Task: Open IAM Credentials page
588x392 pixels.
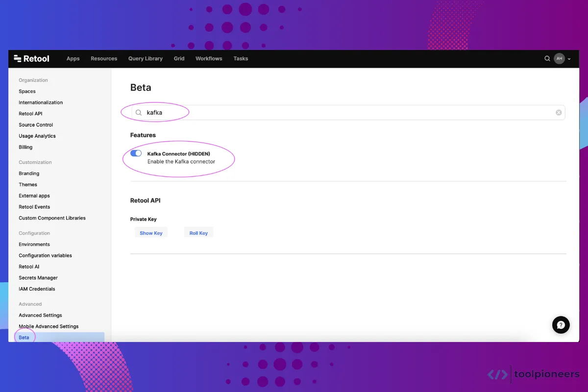Action: coord(37,289)
